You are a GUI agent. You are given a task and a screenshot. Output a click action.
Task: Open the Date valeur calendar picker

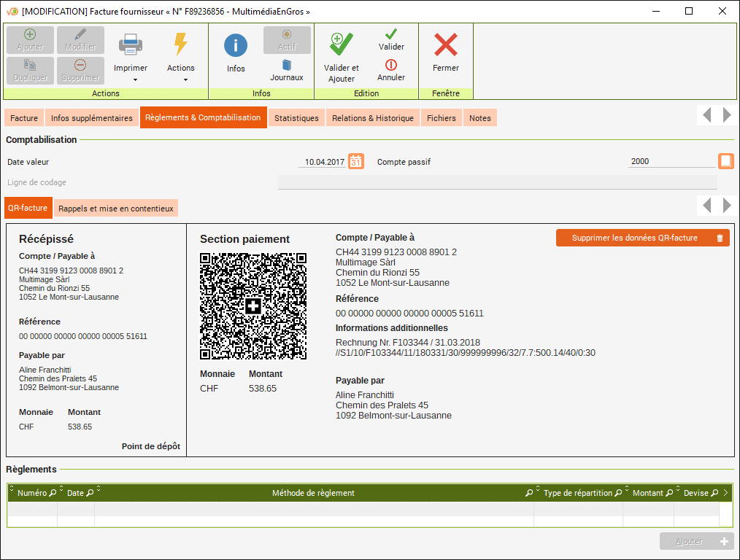355,162
